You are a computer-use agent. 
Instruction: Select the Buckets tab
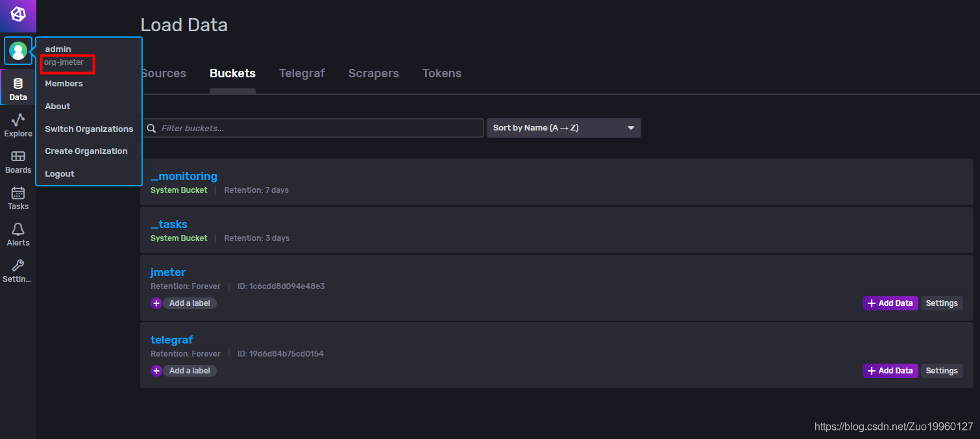[x=232, y=73]
